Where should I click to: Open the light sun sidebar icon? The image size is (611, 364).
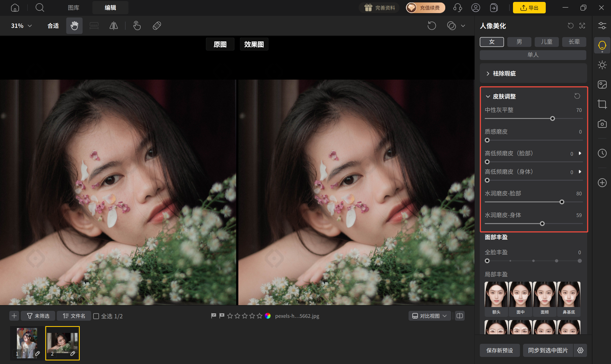602,65
